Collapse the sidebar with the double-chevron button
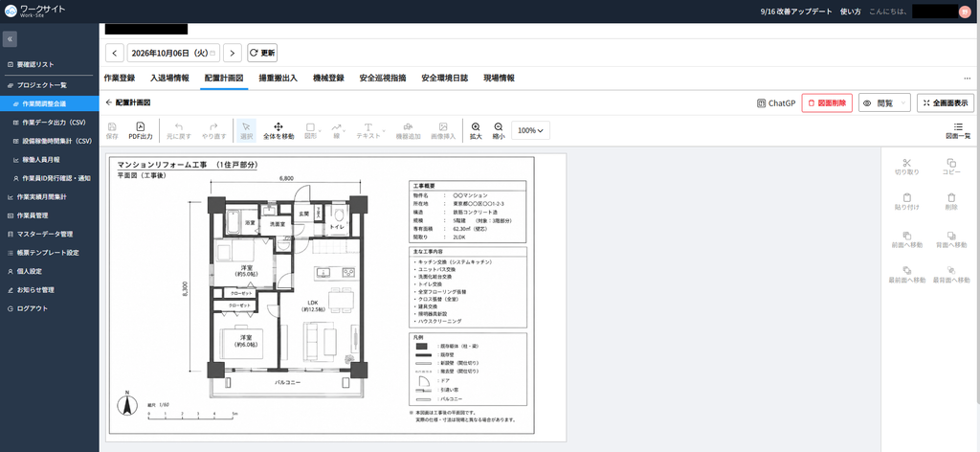 pos(10,39)
